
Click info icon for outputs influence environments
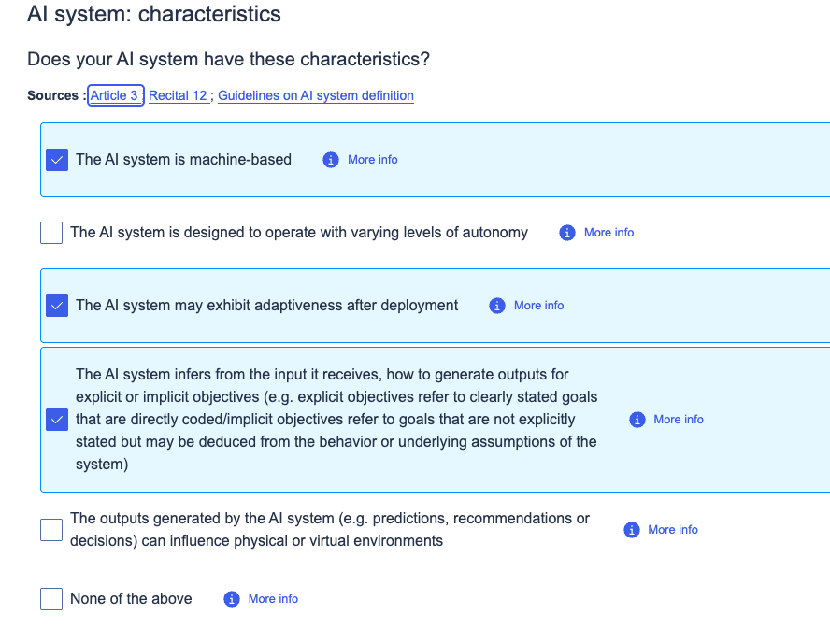631,530
